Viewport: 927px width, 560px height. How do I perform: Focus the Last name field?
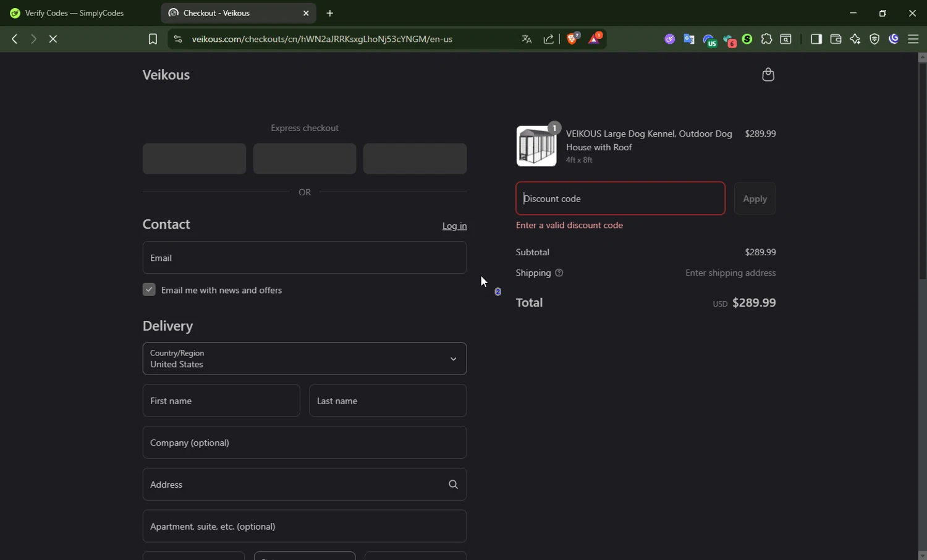[x=388, y=401]
